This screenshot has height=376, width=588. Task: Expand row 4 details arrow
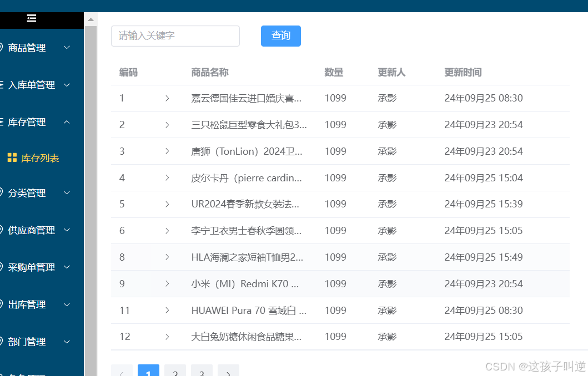coord(167,177)
